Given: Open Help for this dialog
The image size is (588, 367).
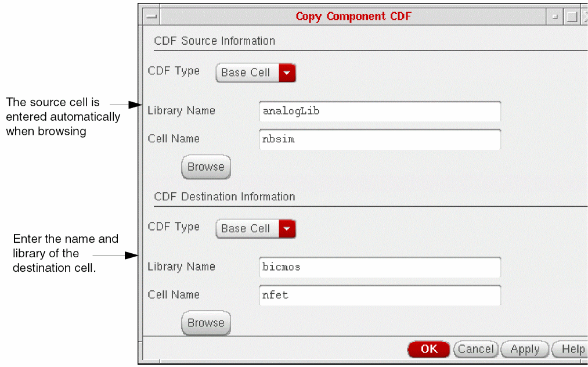Looking at the screenshot, I should tap(571, 349).
